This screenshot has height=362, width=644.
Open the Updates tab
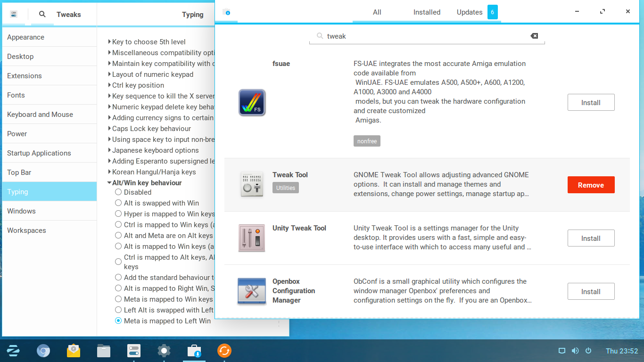pos(470,12)
